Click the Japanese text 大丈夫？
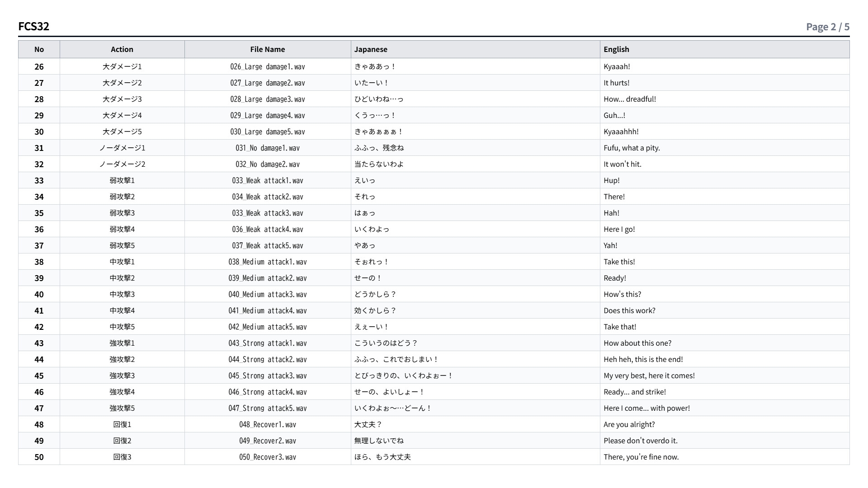Viewport: 868px width, 488px height. (x=368, y=424)
